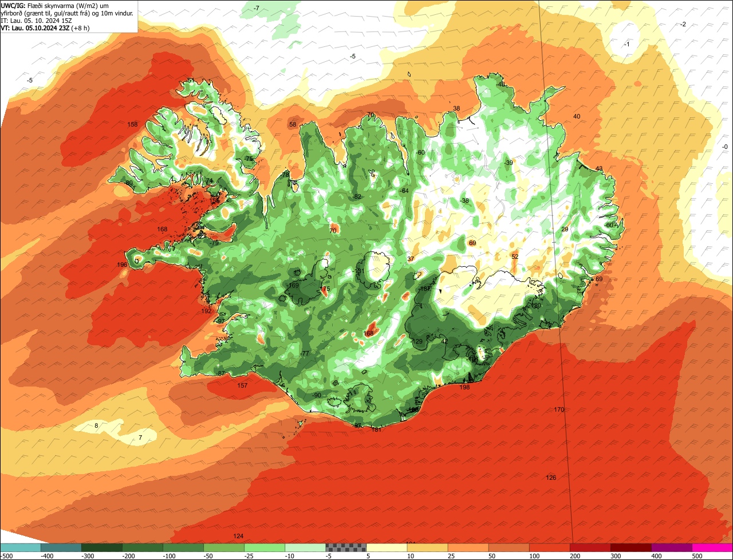Click the '29' value in East Iceland

pos(565,229)
